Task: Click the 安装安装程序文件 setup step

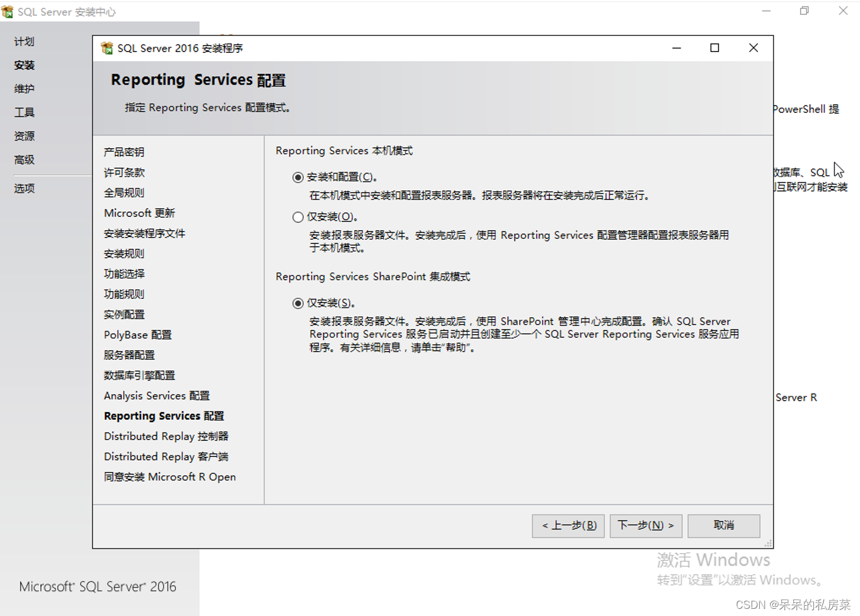Action: point(145,233)
